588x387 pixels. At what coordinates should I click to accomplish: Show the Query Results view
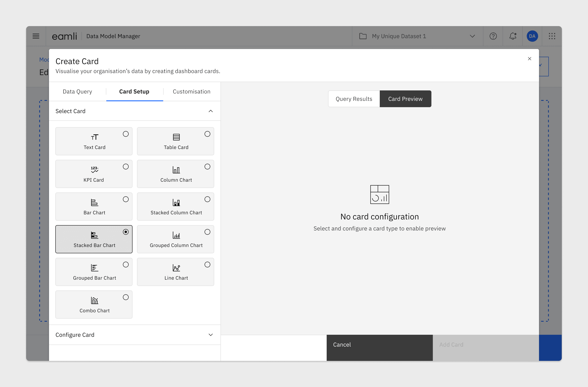click(354, 99)
